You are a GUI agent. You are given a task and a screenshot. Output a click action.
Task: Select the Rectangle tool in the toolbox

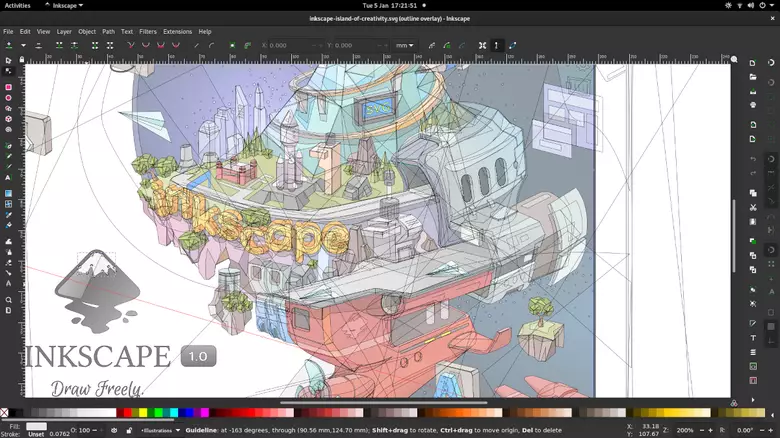[x=8, y=87]
